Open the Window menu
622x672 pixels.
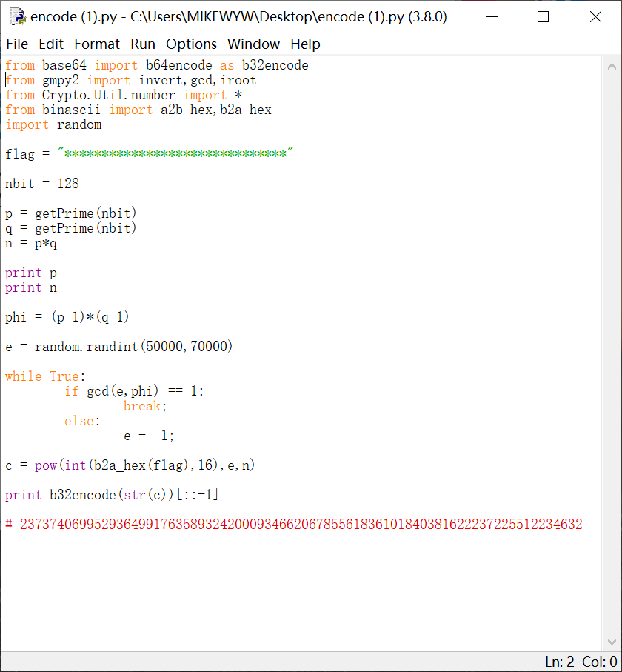coord(253,44)
